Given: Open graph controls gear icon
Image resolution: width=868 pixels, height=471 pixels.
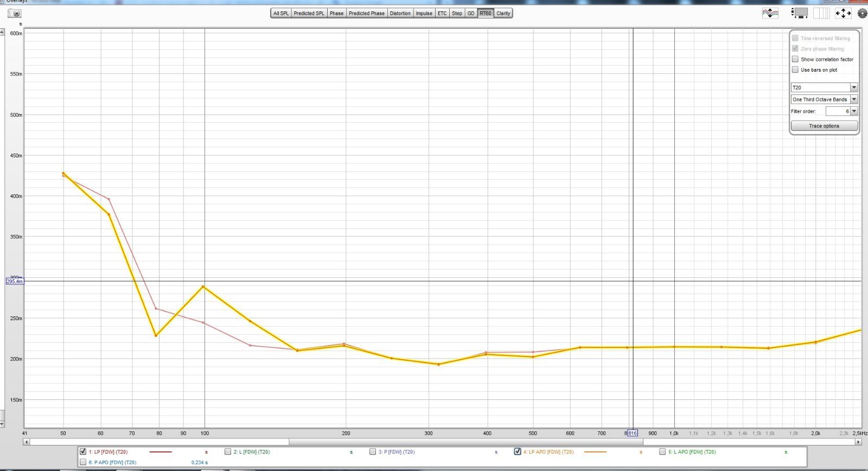Looking at the screenshot, I should coord(862,13).
